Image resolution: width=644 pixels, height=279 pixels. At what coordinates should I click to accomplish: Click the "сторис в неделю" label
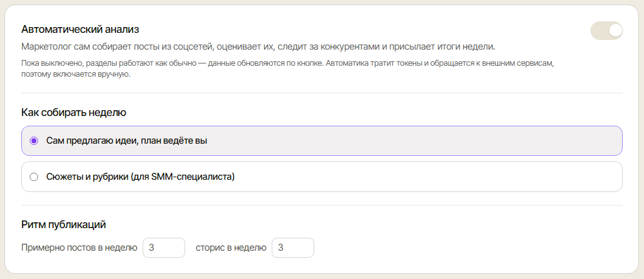click(231, 248)
